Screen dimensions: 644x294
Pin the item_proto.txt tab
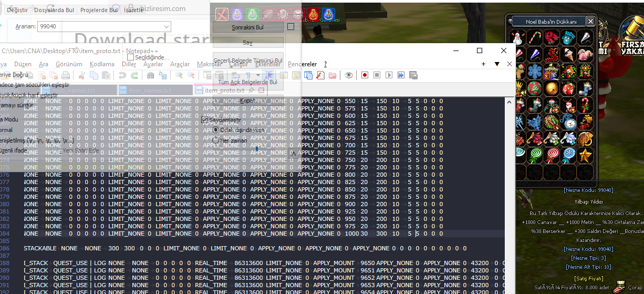coord(252,90)
